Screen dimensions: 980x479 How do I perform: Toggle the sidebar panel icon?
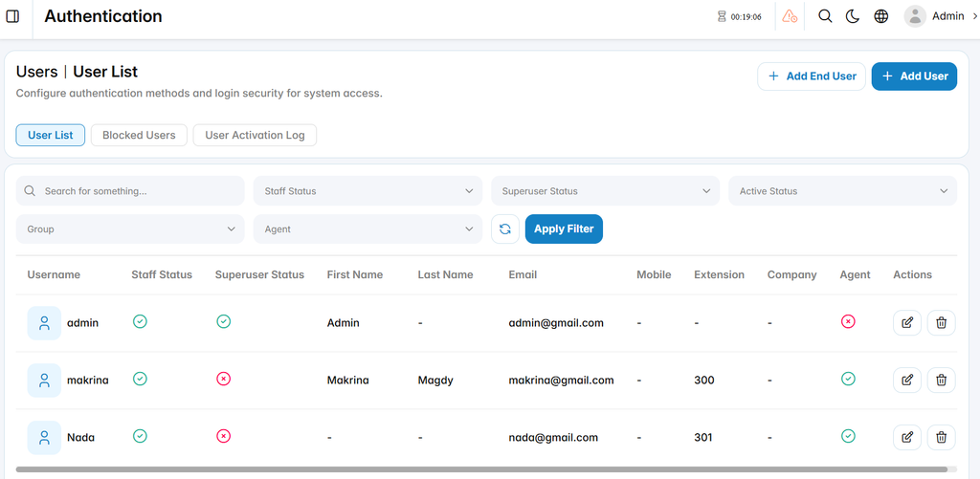point(11,16)
